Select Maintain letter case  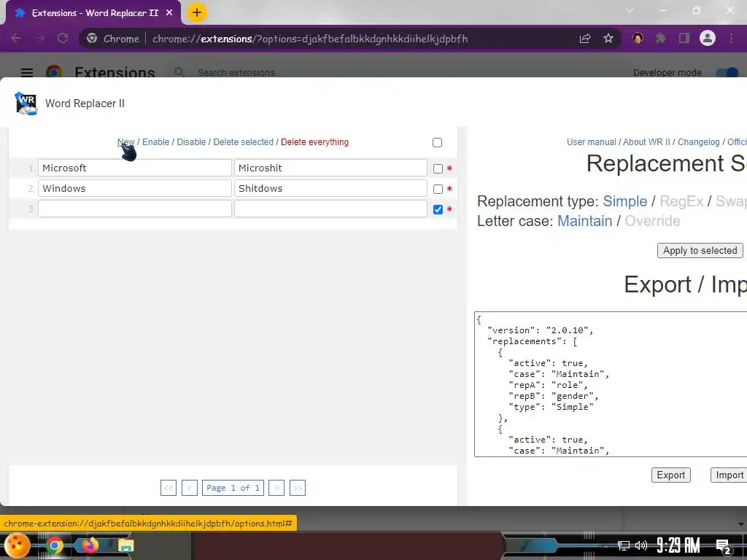click(584, 221)
